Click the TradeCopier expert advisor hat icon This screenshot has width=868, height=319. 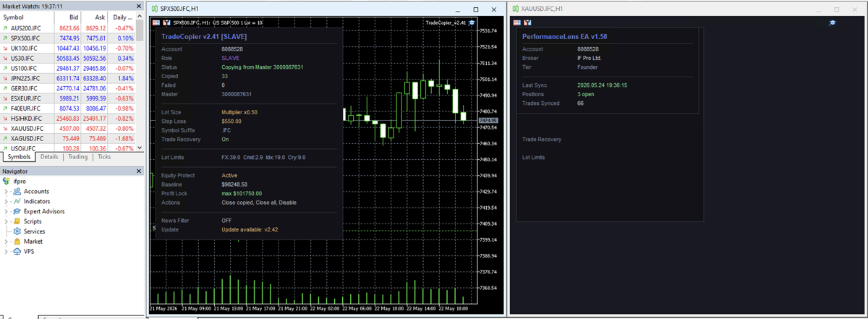(472, 22)
